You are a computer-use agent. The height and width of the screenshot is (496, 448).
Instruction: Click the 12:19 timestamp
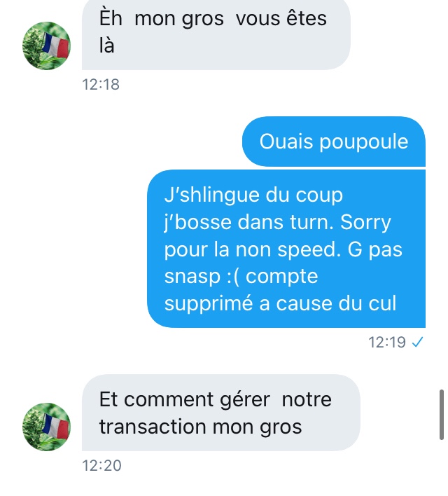(x=387, y=342)
